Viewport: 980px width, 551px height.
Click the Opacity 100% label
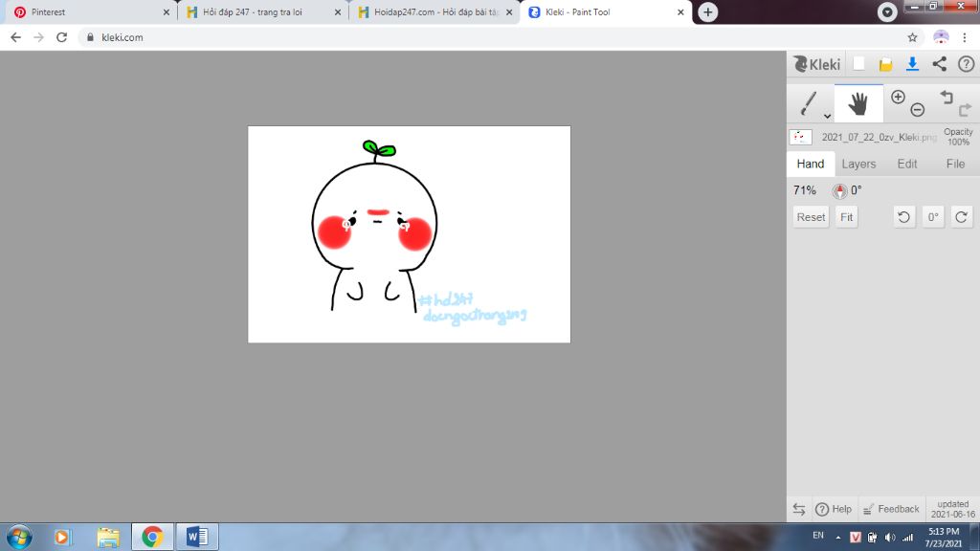(958, 137)
